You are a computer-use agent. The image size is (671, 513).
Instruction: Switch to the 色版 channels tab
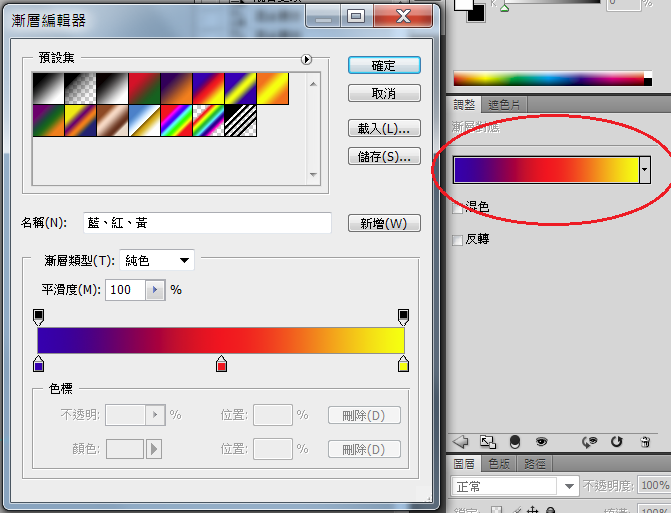[499, 464]
